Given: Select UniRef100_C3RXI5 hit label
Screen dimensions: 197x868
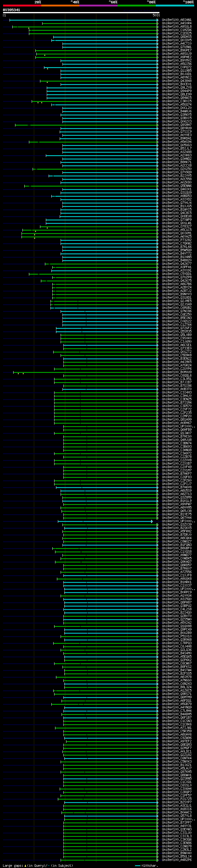Looking at the screenshot, I should [176, 101].
